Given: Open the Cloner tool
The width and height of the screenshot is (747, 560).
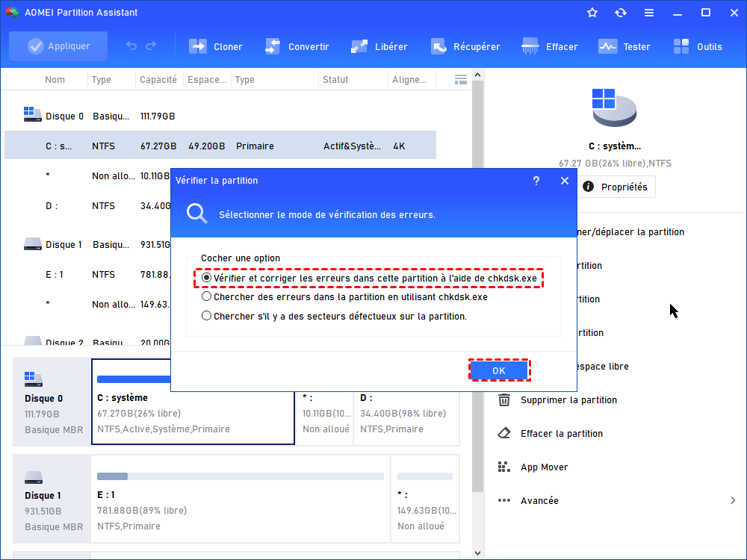Looking at the screenshot, I should pos(216,46).
